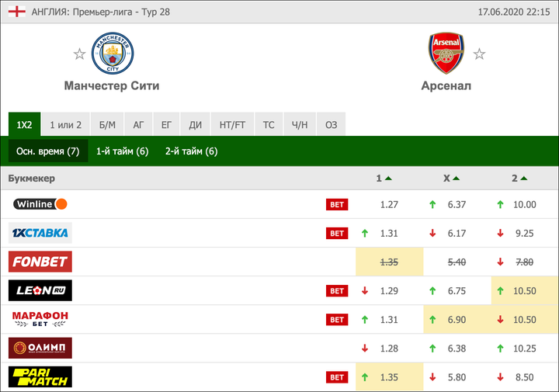This screenshot has height=392, width=559.
Task: Select the 1-й тайм (6) sub-tab
Action: (123, 151)
